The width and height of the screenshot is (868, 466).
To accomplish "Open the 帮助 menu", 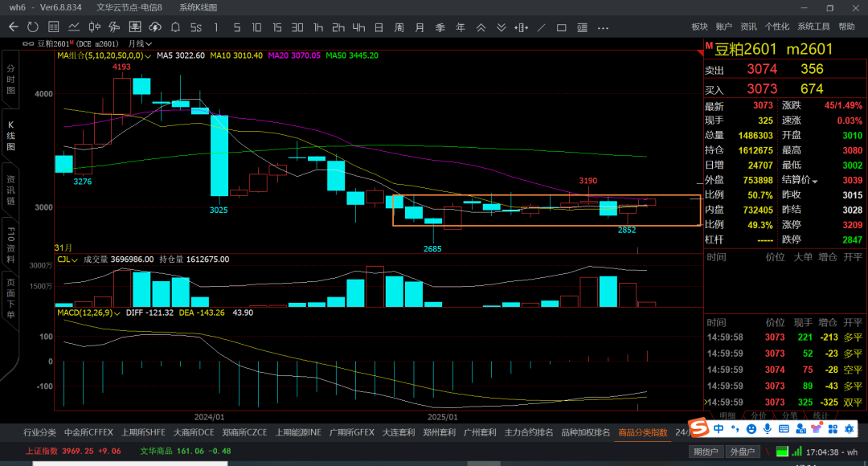I will point(846,27).
